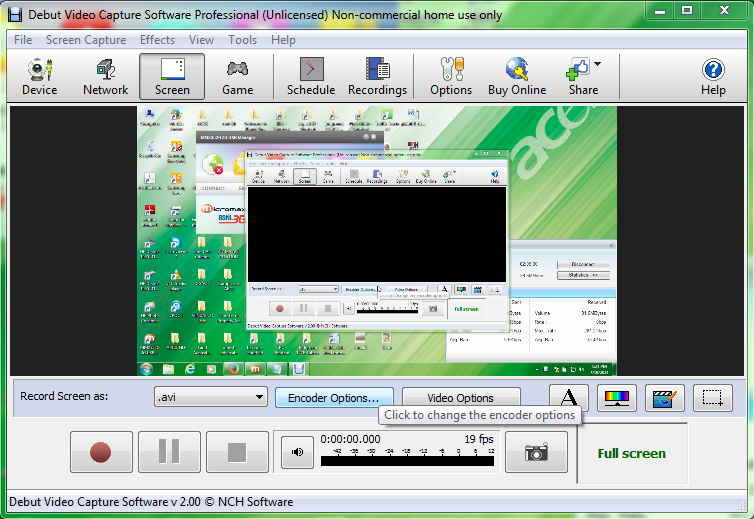Screen dimensions: 754x519
Task: Open Help from the toolbar
Action: coord(713,77)
